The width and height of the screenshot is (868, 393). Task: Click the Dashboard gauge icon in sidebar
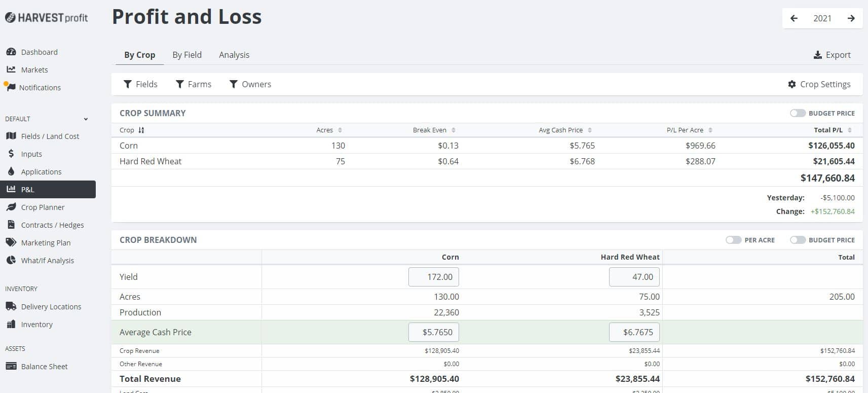[x=11, y=52]
